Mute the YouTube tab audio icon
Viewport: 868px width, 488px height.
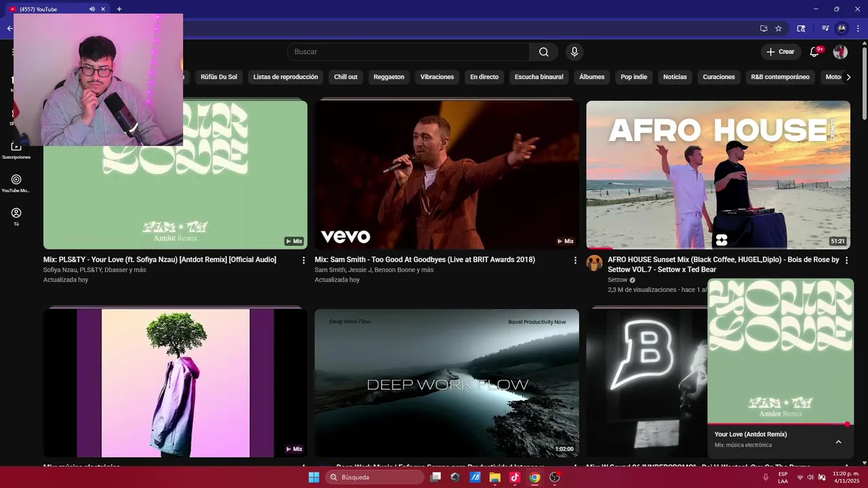92,9
